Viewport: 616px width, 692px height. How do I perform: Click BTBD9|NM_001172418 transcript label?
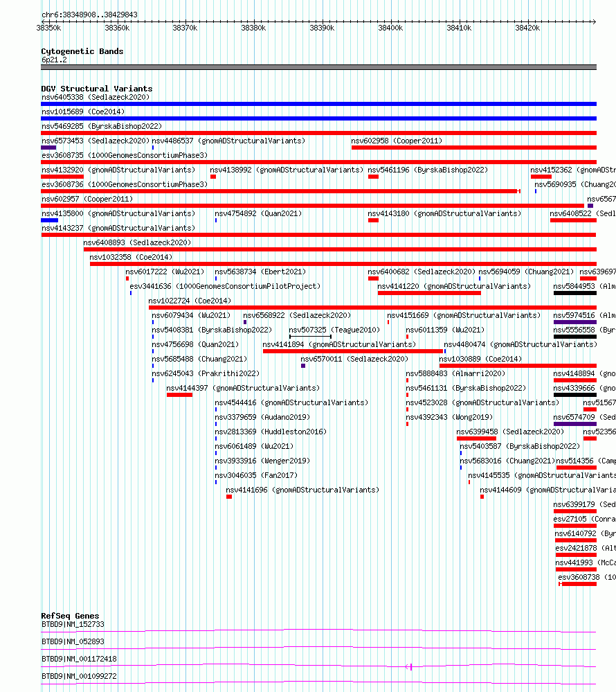pos(79,659)
